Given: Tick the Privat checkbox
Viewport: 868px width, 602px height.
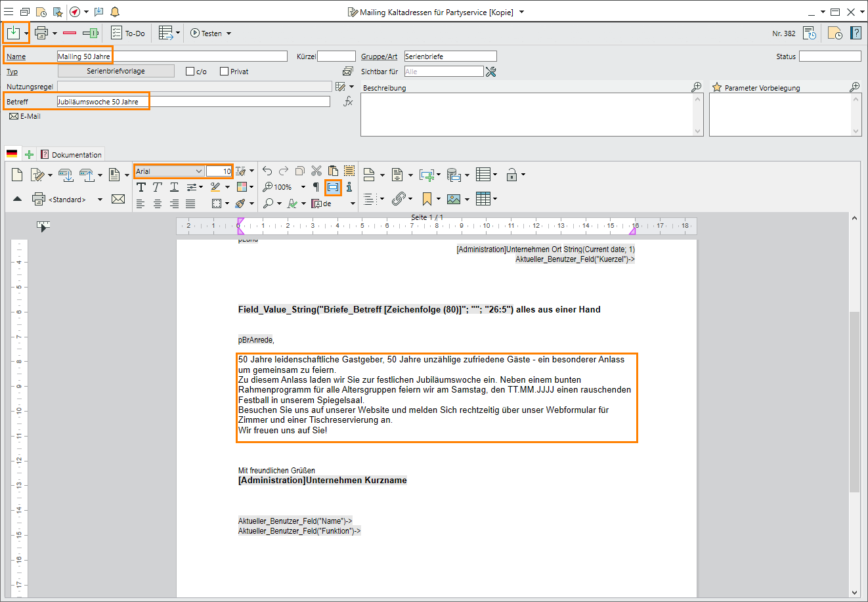Looking at the screenshot, I should (x=224, y=72).
